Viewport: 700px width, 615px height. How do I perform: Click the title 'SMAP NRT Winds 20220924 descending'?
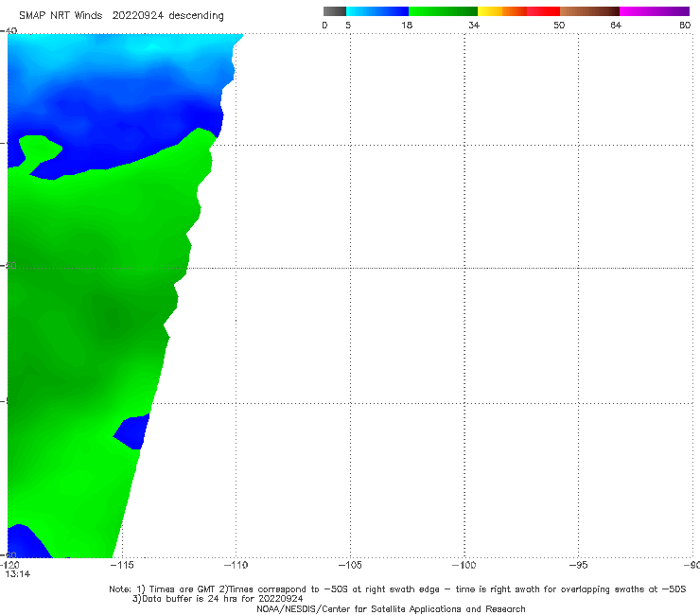(121, 16)
